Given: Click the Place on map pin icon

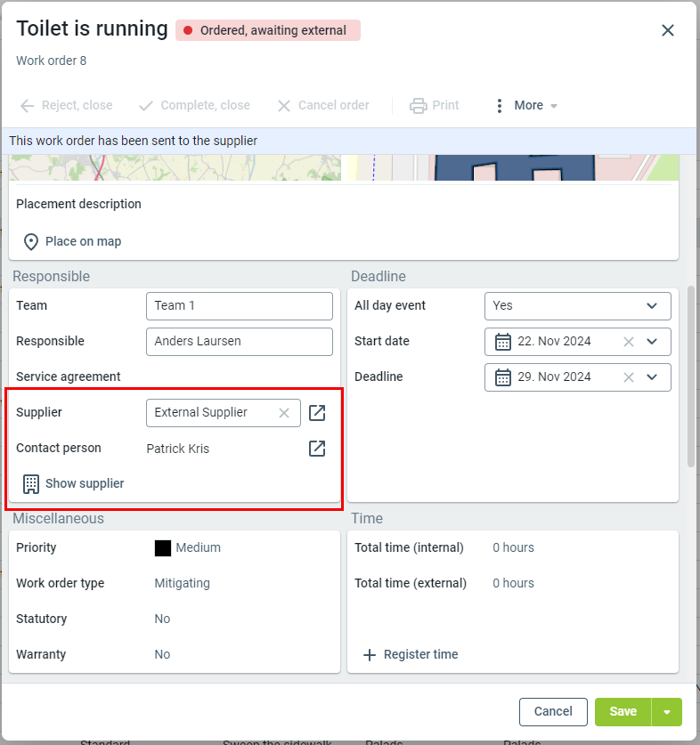Looking at the screenshot, I should pos(31,242).
